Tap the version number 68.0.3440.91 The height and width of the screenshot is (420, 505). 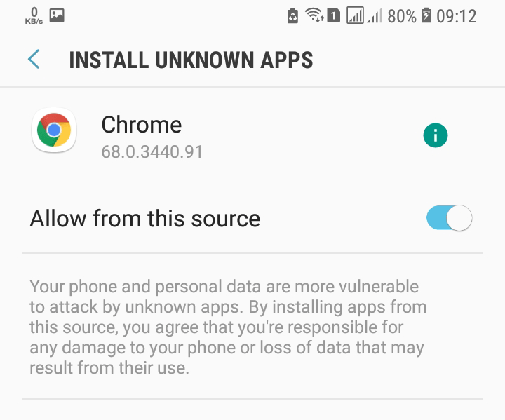pyautogui.click(x=152, y=151)
